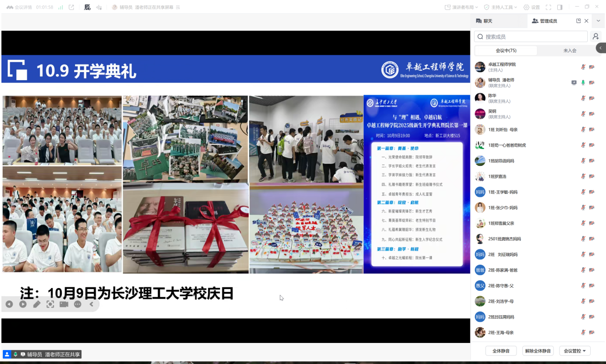This screenshot has height=364, width=606.
Task: Click the focus frame icon in slide toolbar
Action: pyautogui.click(x=50, y=304)
